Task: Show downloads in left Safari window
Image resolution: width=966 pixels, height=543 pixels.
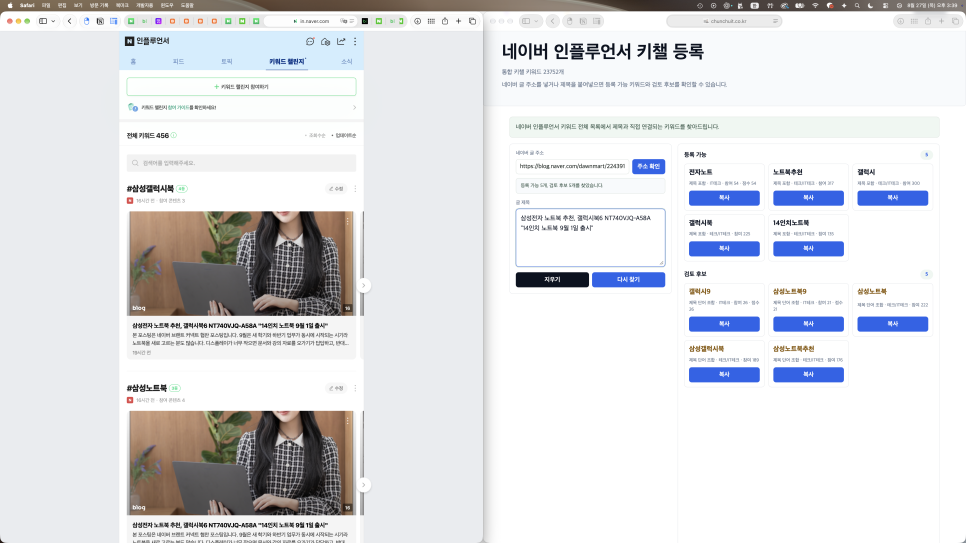Action: pos(418,21)
